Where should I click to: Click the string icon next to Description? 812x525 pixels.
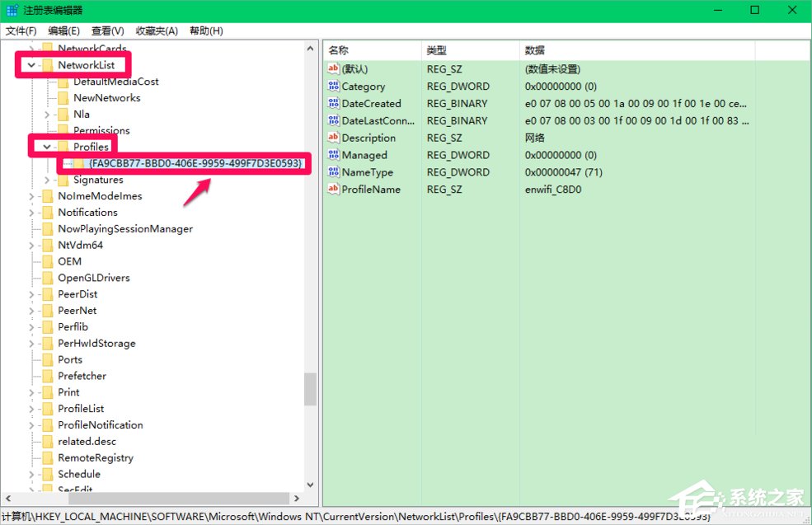[332, 138]
